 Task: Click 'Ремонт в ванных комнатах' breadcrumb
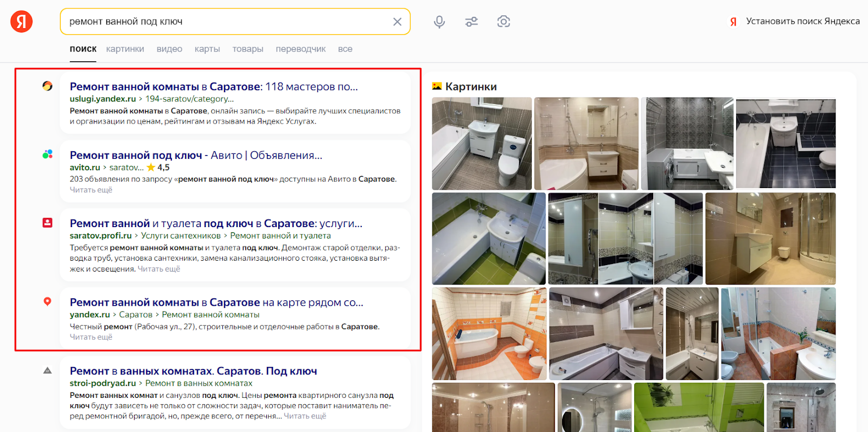[x=199, y=383]
